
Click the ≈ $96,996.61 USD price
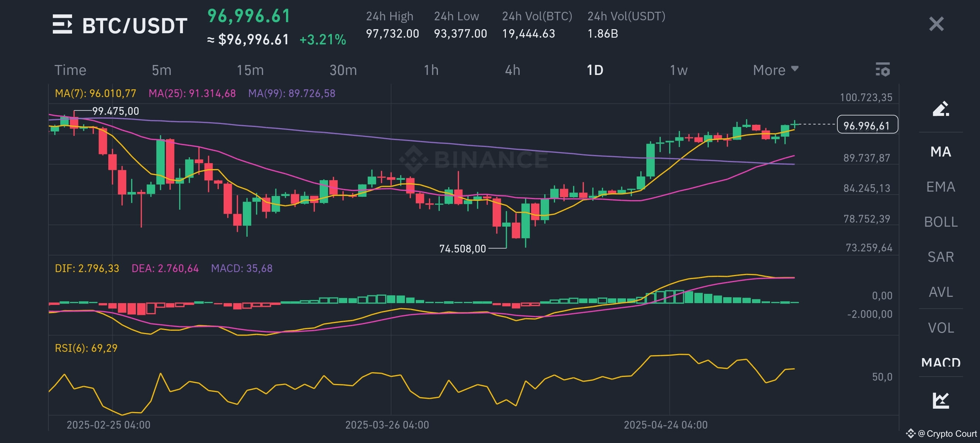tap(248, 40)
